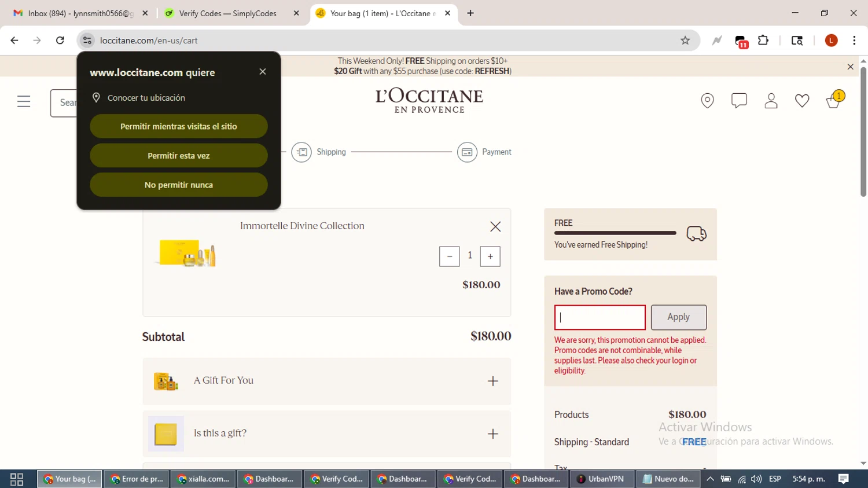This screenshot has width=868, height=488.
Task: Click the site information icon in address bar
Action: [x=87, y=41]
